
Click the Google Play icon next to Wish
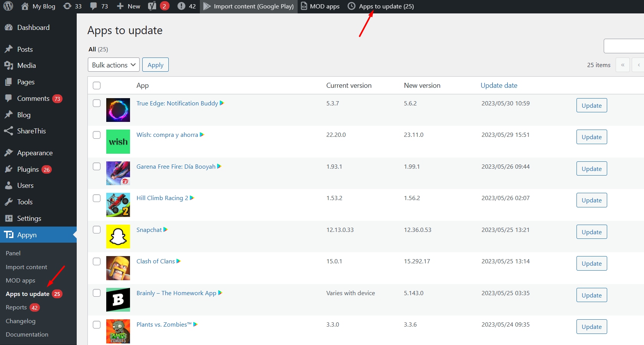tap(202, 135)
